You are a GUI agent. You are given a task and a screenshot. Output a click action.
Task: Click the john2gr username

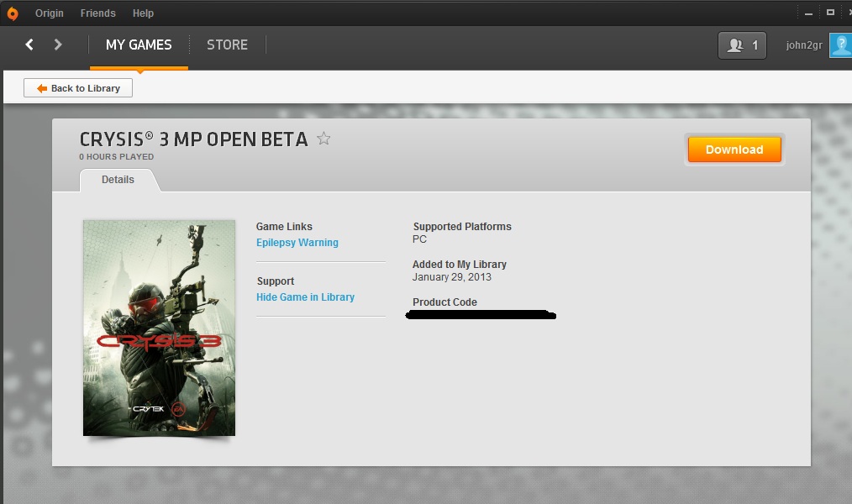pos(803,45)
